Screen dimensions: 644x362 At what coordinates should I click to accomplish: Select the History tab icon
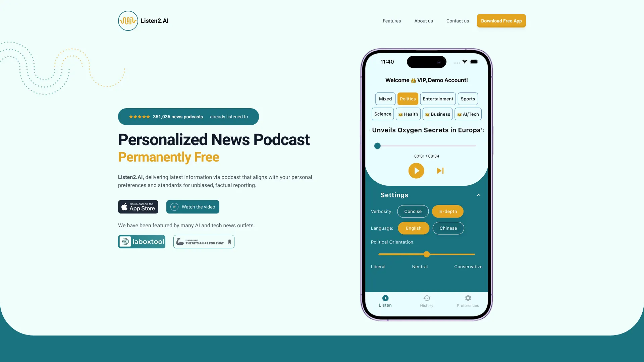[426, 298]
